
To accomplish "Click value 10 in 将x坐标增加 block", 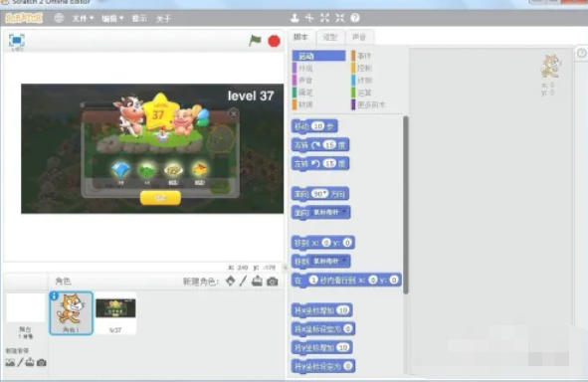I will click(342, 310).
